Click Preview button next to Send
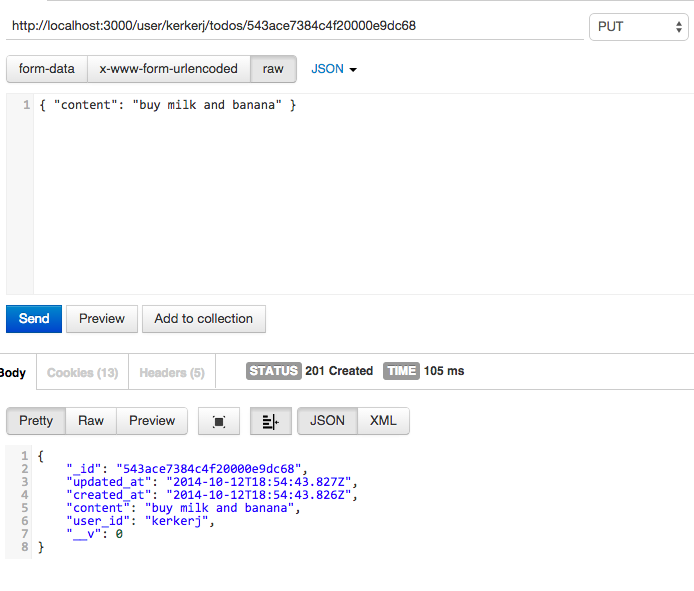 (102, 319)
